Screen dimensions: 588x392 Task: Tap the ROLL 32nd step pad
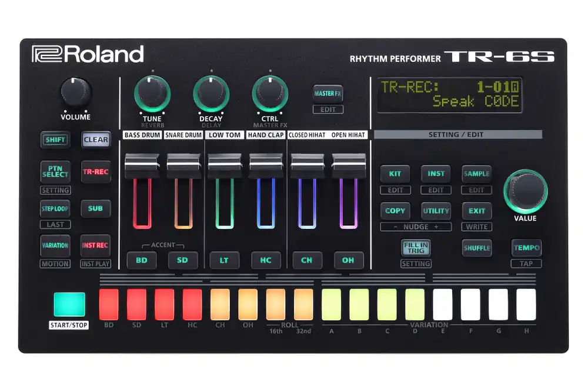click(304, 304)
